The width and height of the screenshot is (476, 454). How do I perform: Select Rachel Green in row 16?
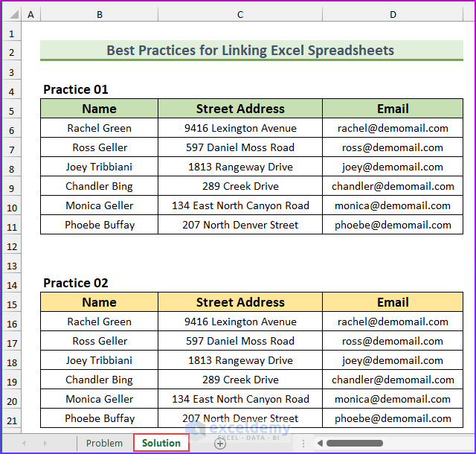click(x=99, y=322)
